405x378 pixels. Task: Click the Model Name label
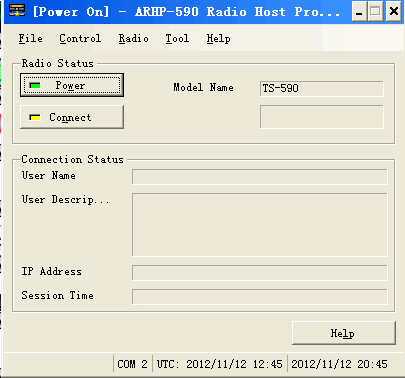coord(203,88)
